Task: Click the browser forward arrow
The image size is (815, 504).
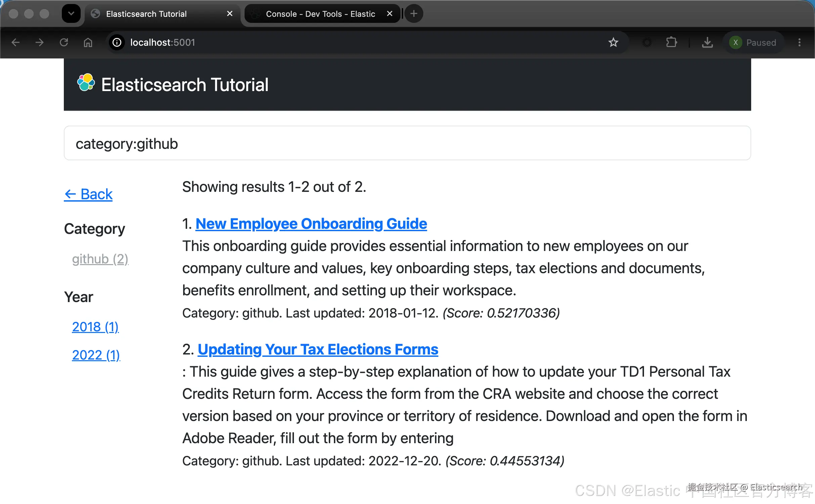Action: (x=40, y=42)
